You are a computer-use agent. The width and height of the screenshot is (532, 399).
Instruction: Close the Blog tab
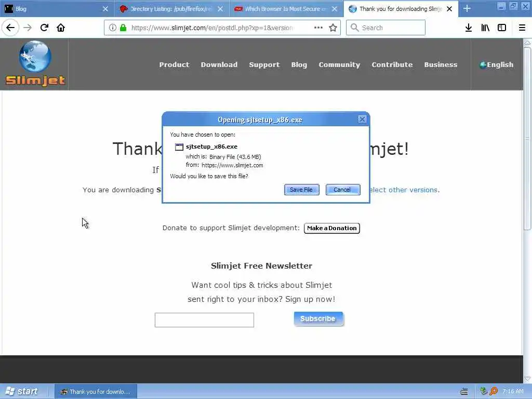pyautogui.click(x=105, y=9)
